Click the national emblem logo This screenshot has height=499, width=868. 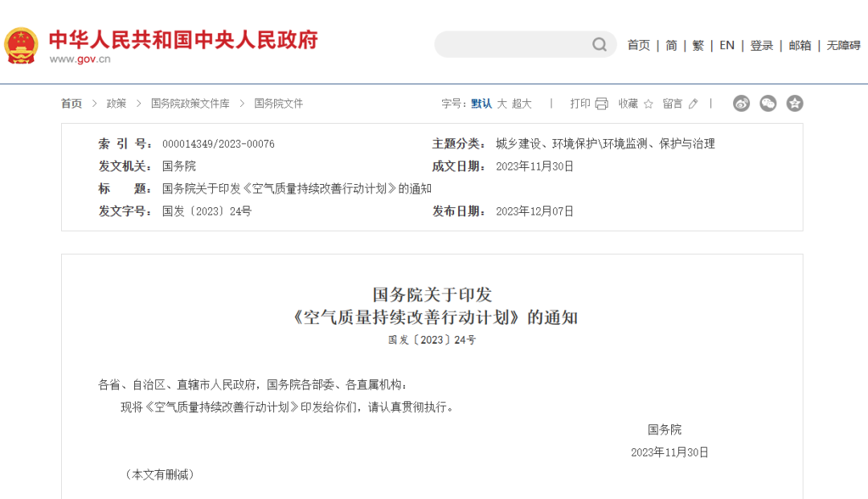(21, 45)
